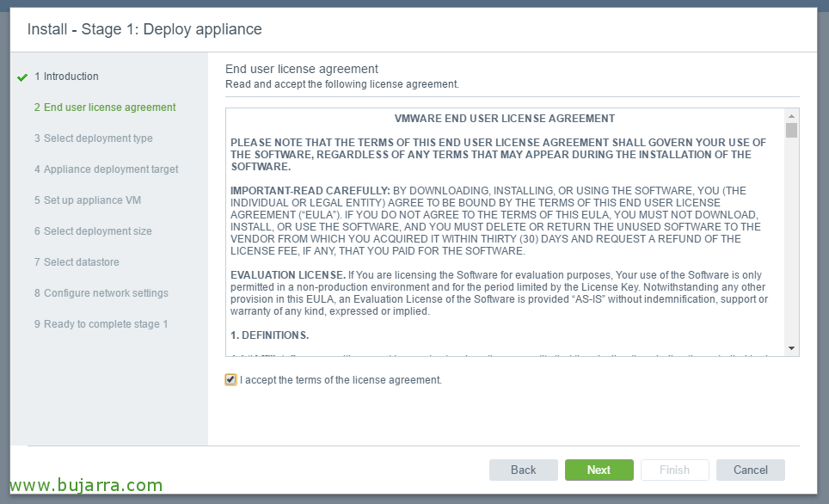The width and height of the screenshot is (829, 504).
Task: Jump to Select datastore step
Action: pos(77,261)
